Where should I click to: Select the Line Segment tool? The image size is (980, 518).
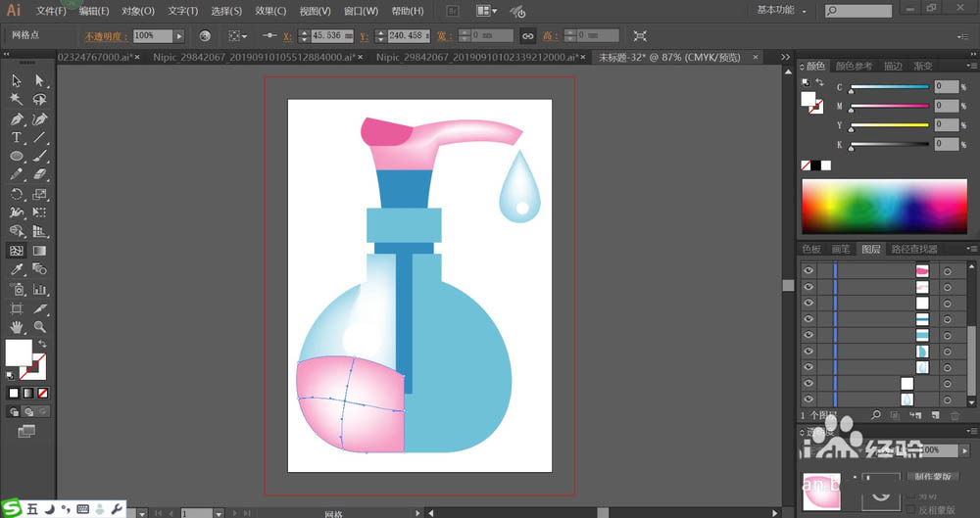pos(39,137)
